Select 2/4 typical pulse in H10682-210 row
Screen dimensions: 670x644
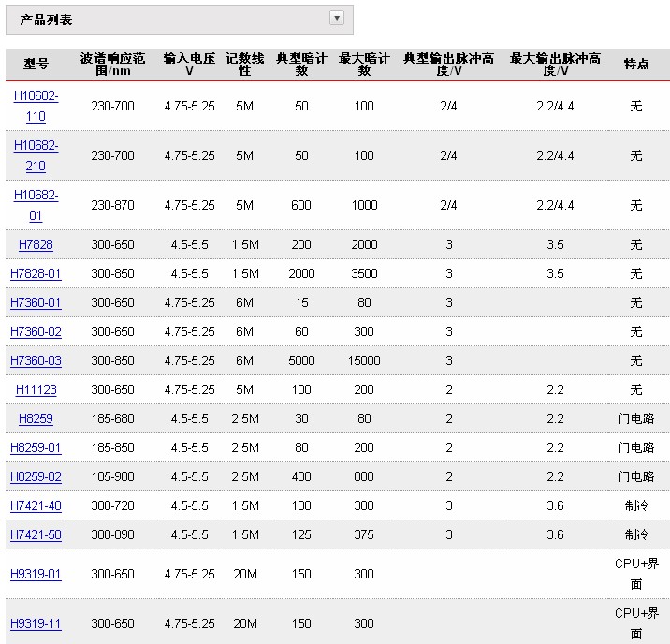(448, 155)
